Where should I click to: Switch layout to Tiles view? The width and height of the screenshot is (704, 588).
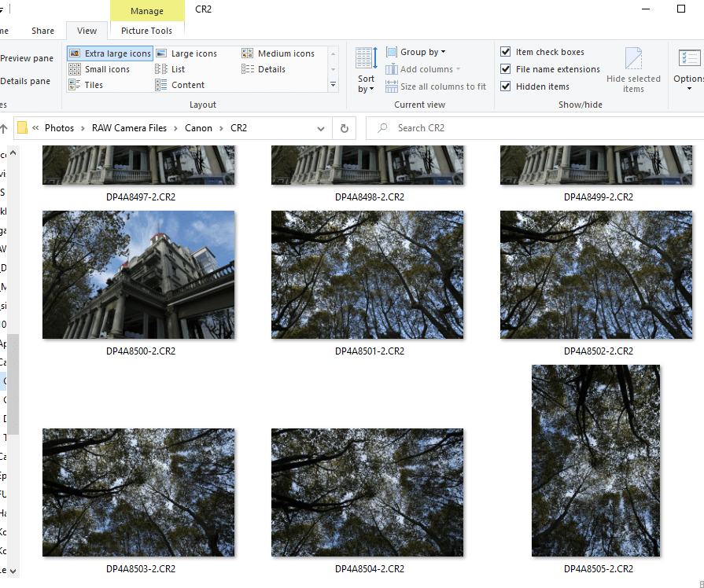[87, 85]
